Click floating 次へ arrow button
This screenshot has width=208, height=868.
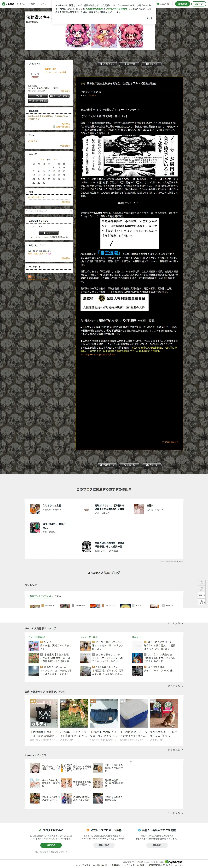pyautogui.click(x=202, y=582)
